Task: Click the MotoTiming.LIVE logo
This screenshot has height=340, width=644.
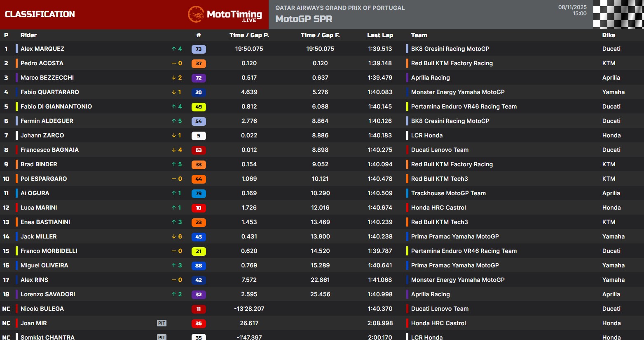Action: [x=225, y=14]
